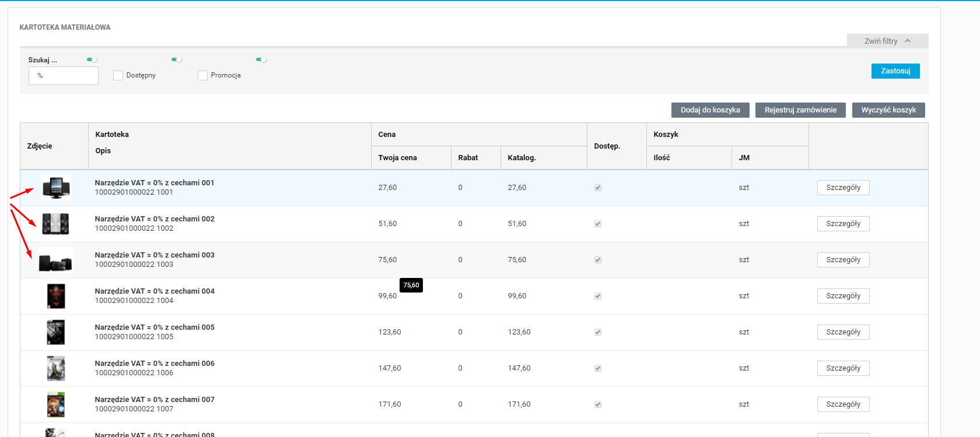
Task: Click item code 10002901000022 1004
Action: point(134,301)
